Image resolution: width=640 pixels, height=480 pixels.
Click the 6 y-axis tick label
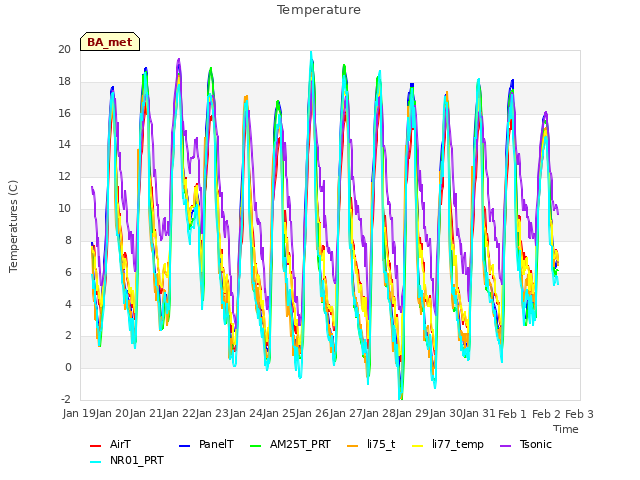click(x=68, y=272)
